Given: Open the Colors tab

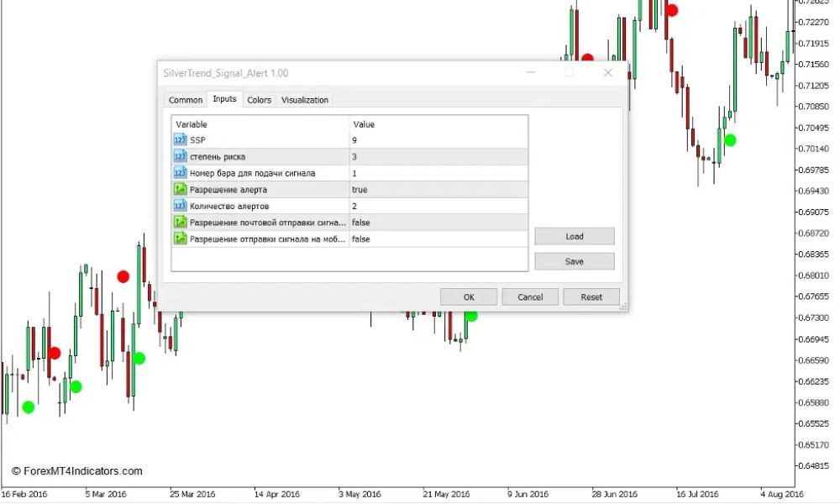Looking at the screenshot, I should coord(259,100).
